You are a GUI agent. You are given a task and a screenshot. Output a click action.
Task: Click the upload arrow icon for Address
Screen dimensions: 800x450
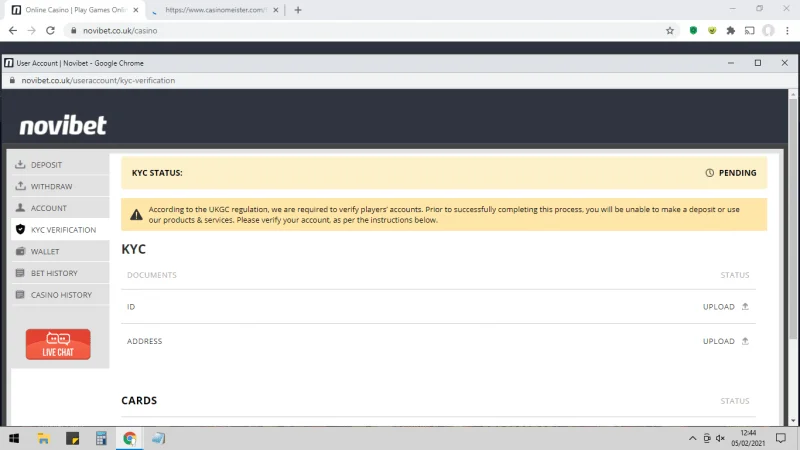(745, 341)
